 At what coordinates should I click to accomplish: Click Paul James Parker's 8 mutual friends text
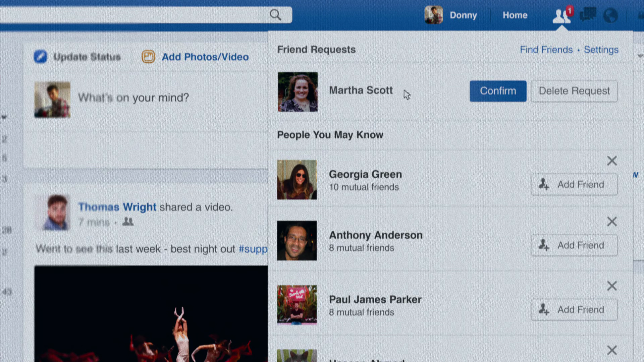pos(362,312)
